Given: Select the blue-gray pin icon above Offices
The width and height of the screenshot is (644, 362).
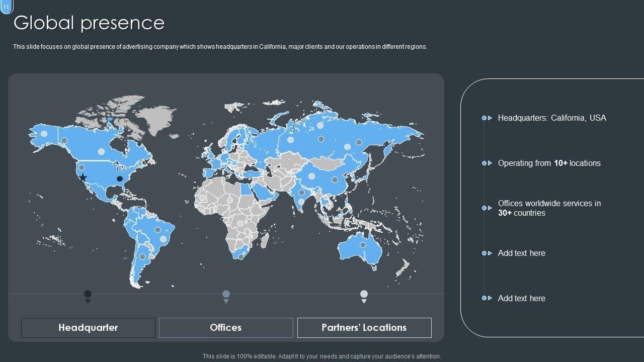Looking at the screenshot, I should point(226,295).
